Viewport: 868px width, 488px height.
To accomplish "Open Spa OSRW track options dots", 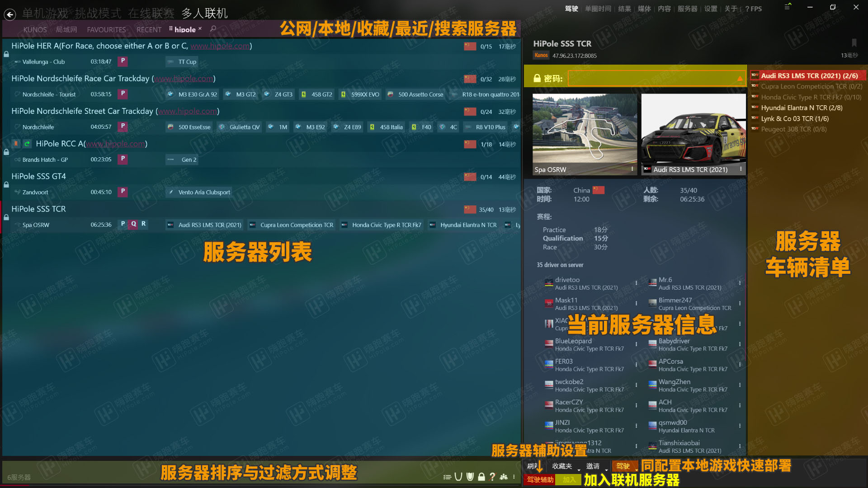I will coord(632,169).
